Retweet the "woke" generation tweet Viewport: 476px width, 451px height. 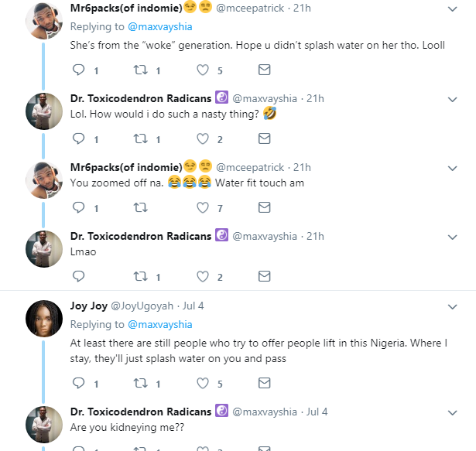pyautogui.click(x=141, y=70)
